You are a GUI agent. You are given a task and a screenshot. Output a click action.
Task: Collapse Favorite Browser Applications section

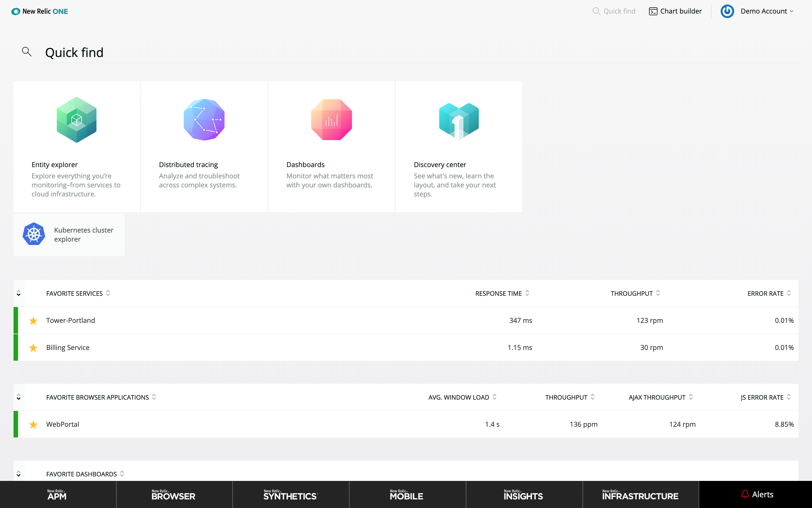(x=18, y=397)
